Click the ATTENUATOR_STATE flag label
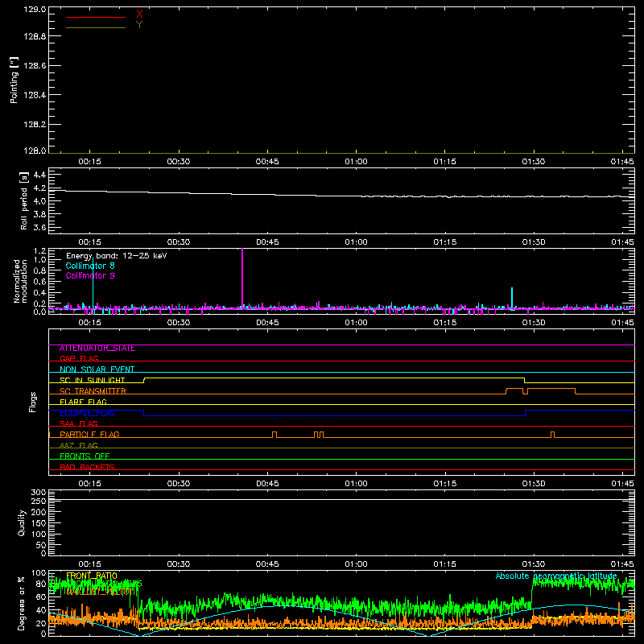 pyautogui.click(x=97, y=349)
